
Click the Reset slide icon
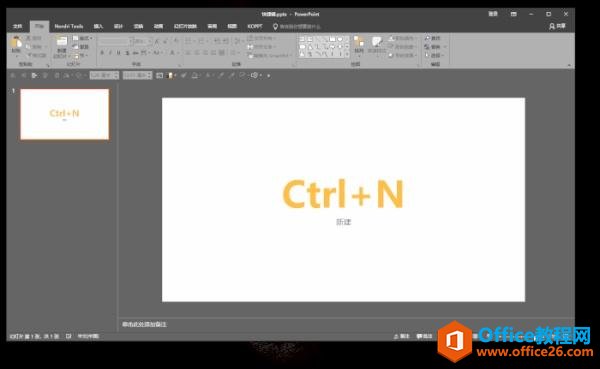(75, 47)
